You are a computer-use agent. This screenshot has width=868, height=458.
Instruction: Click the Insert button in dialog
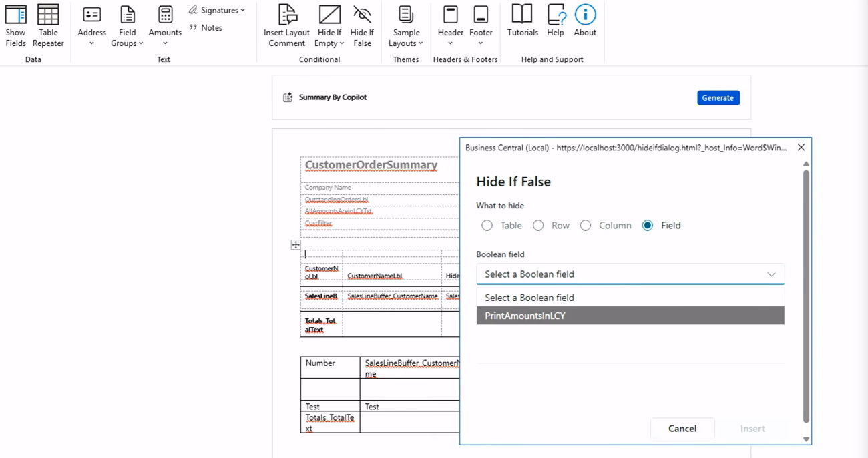click(752, 429)
